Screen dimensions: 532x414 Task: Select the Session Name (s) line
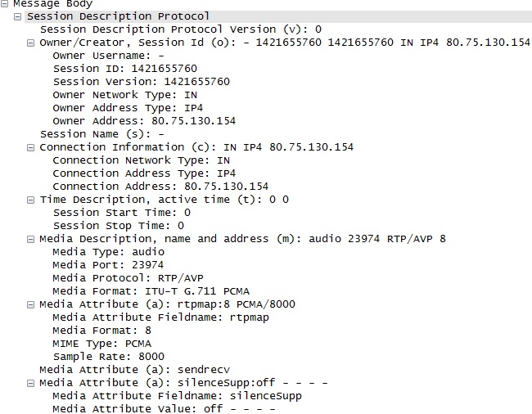pyautogui.click(x=102, y=134)
